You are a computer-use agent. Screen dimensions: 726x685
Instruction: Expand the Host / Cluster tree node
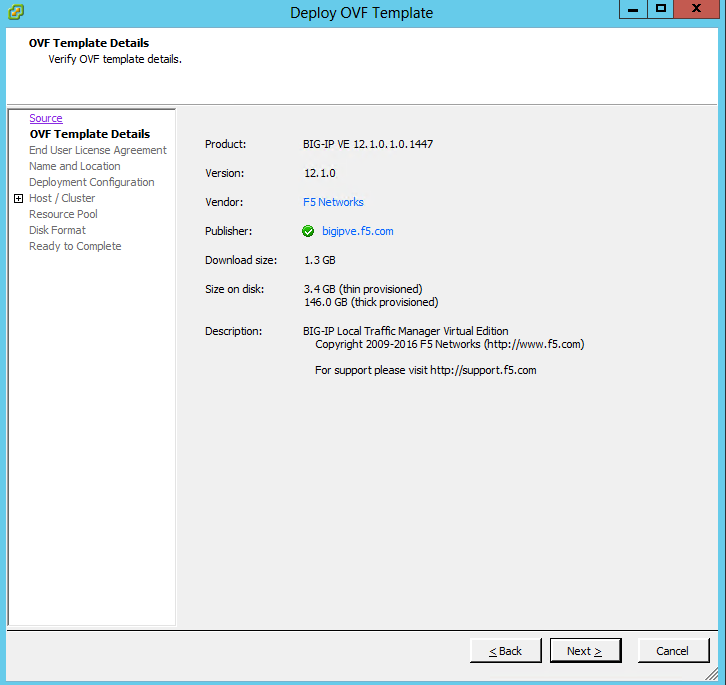18,198
